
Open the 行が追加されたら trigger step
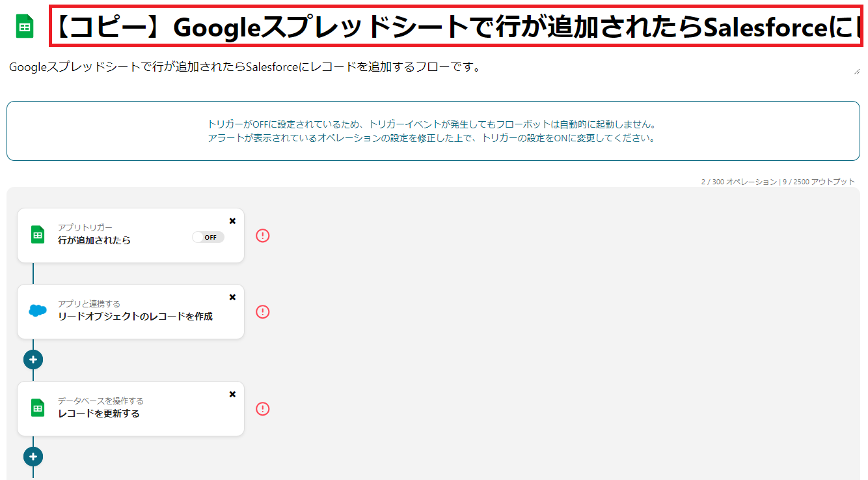pyautogui.click(x=131, y=236)
